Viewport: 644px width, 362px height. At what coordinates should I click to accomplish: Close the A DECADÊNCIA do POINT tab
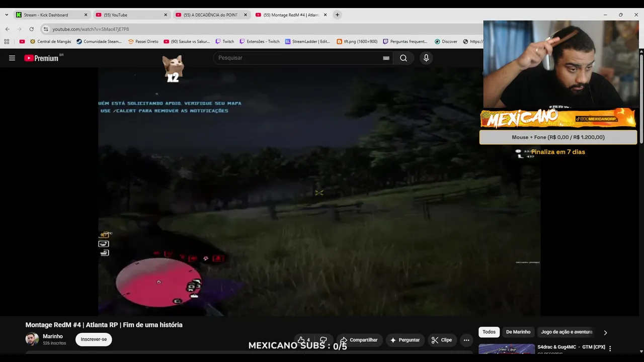[x=246, y=15]
